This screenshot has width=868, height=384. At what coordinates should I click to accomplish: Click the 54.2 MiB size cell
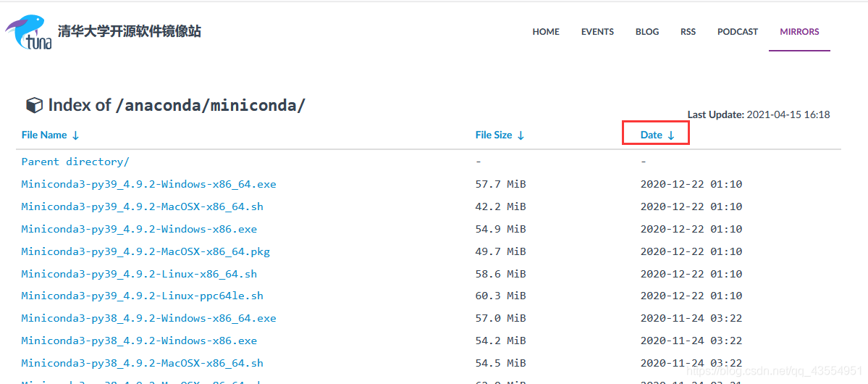coord(500,341)
